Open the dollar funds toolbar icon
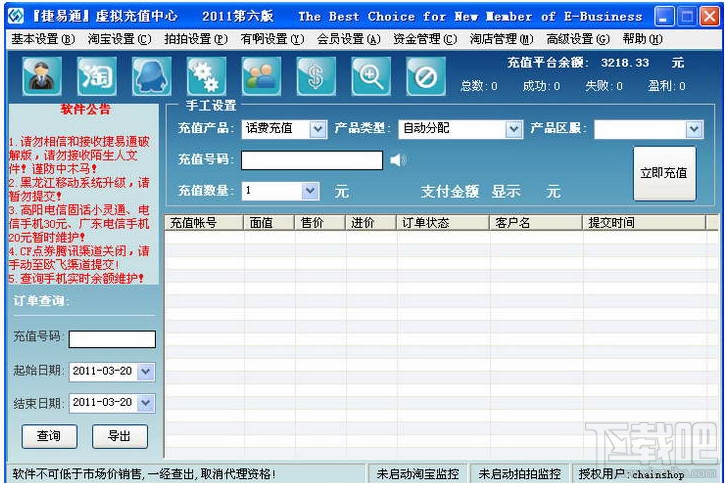Viewport: 725px width, 483px height. coord(316,76)
